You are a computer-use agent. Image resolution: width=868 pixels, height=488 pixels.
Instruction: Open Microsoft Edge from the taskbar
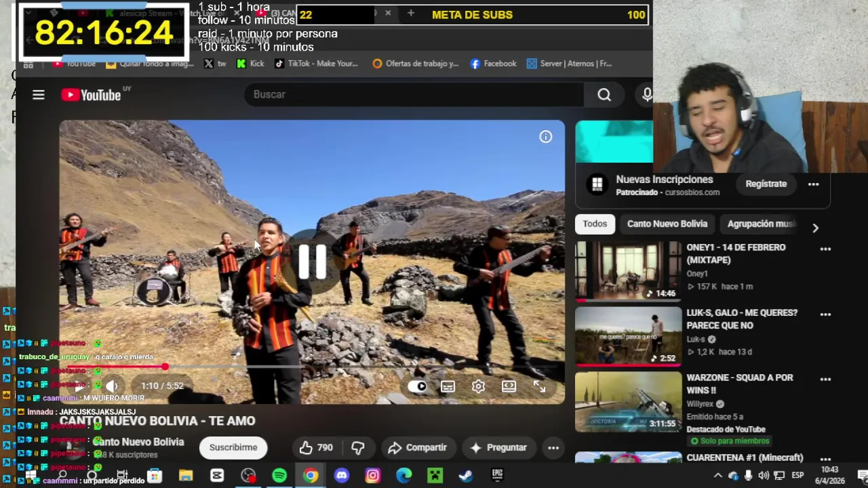pos(404,476)
